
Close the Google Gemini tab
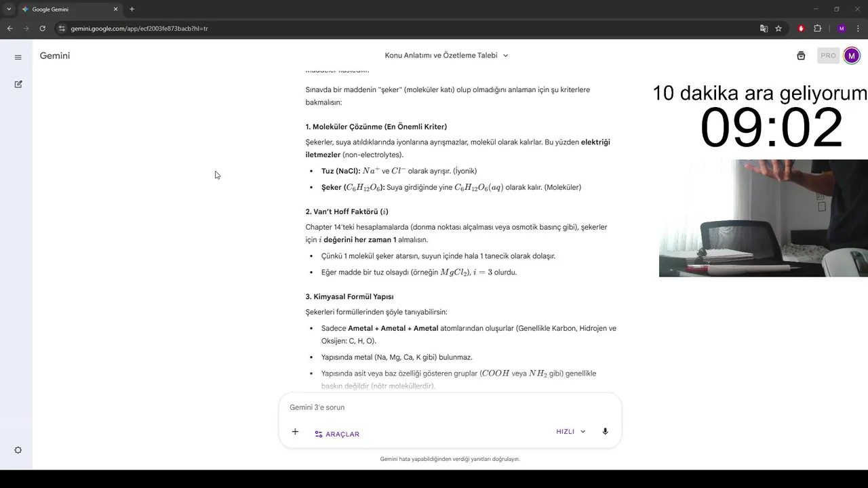(115, 9)
